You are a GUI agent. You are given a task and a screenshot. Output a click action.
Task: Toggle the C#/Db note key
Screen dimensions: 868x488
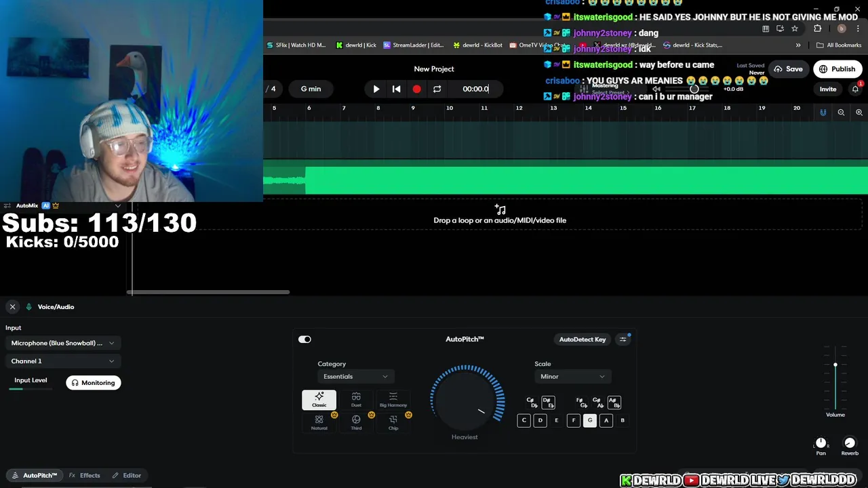click(532, 403)
